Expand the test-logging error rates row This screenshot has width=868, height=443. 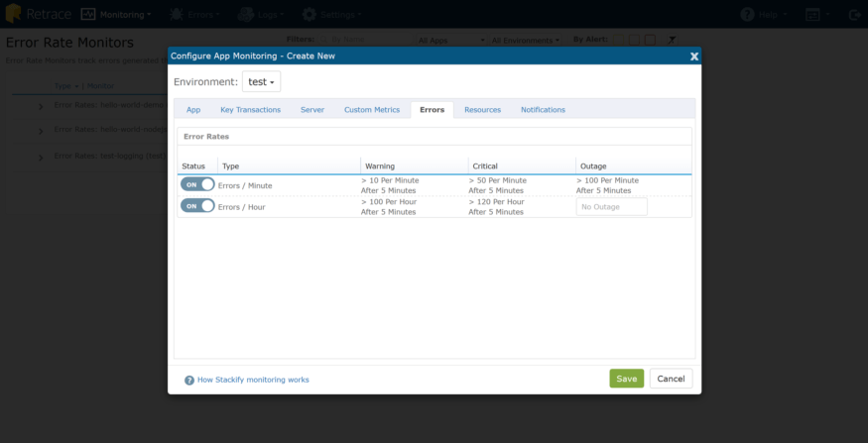[x=41, y=158]
